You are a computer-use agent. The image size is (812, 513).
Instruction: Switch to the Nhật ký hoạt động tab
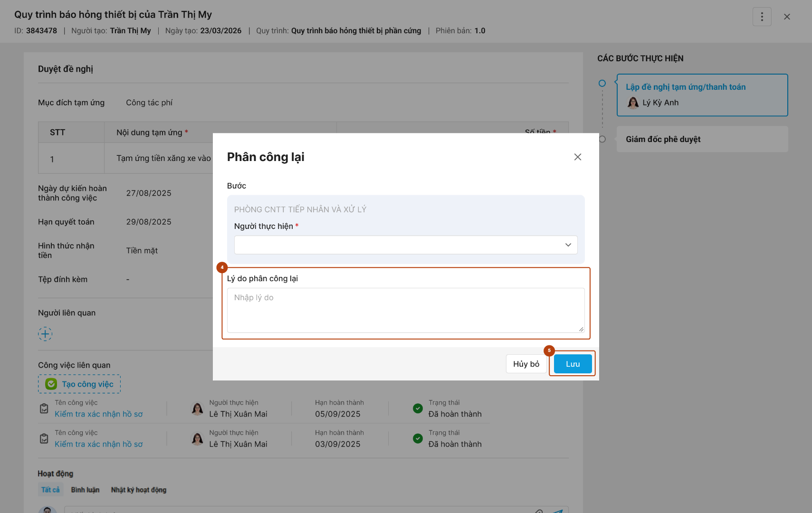pos(139,490)
